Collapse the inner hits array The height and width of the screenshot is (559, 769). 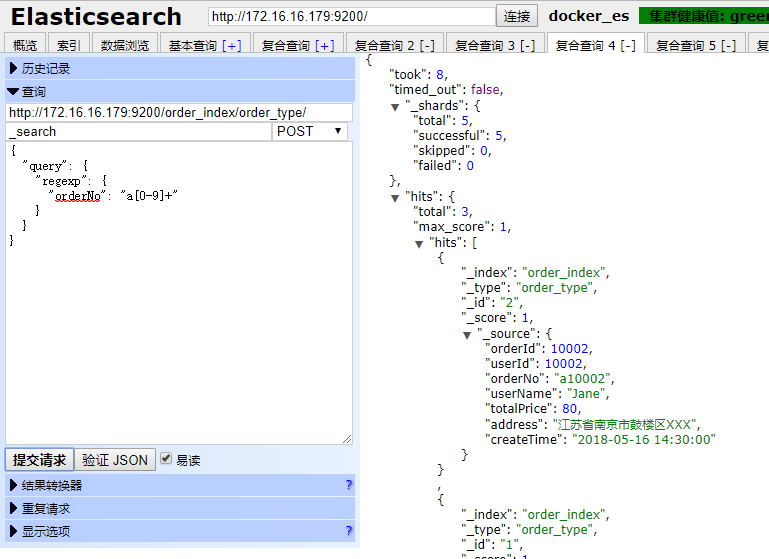pyautogui.click(x=420, y=243)
